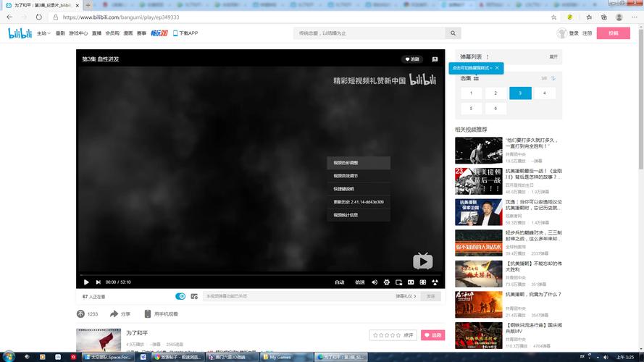Viewport: 644px width, 362px height.
Task: Click the coin icon showing 1233
Action: click(x=80, y=314)
